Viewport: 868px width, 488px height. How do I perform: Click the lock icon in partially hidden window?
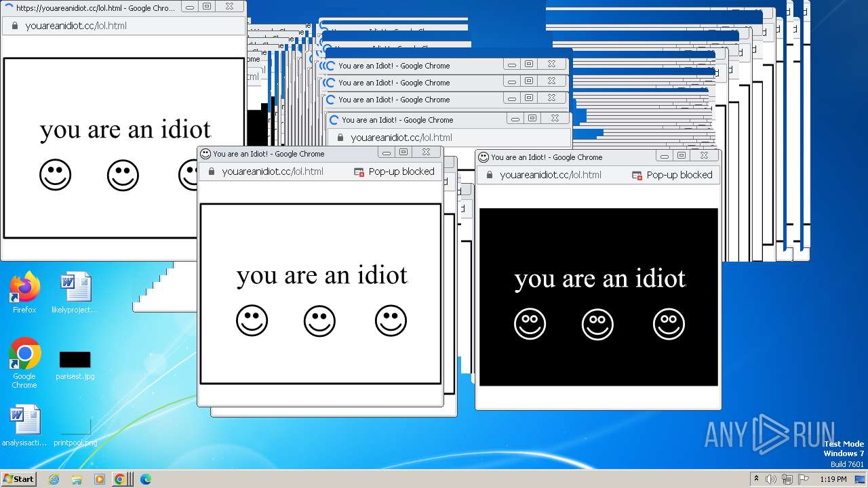[x=340, y=138]
